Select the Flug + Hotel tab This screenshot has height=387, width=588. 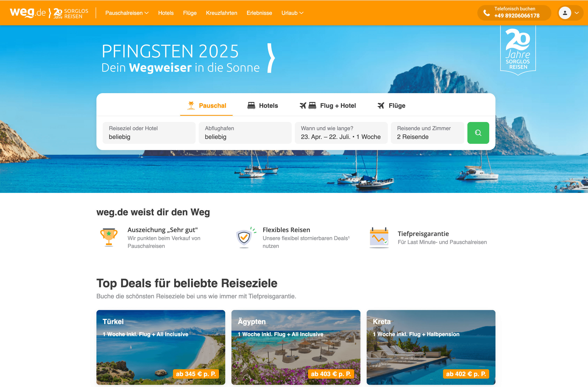click(327, 106)
